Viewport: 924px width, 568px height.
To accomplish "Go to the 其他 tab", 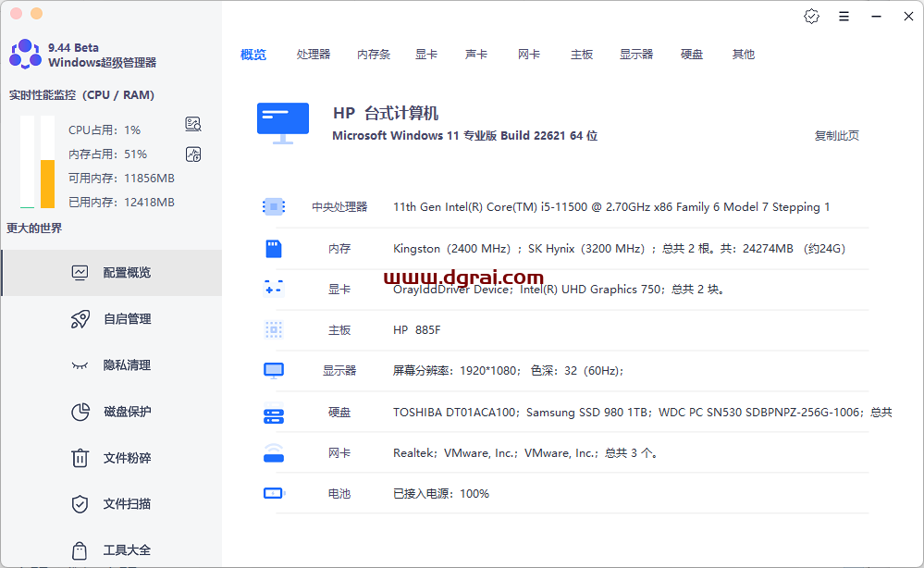I will click(x=744, y=55).
